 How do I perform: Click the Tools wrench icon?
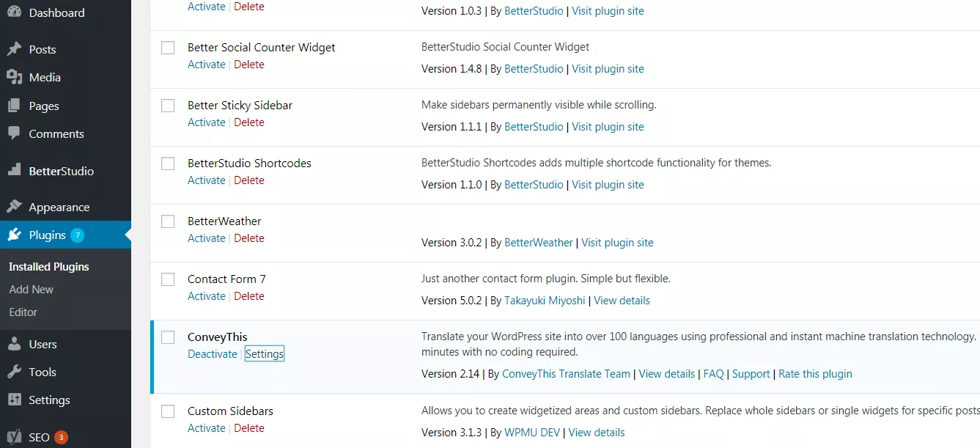tap(14, 372)
